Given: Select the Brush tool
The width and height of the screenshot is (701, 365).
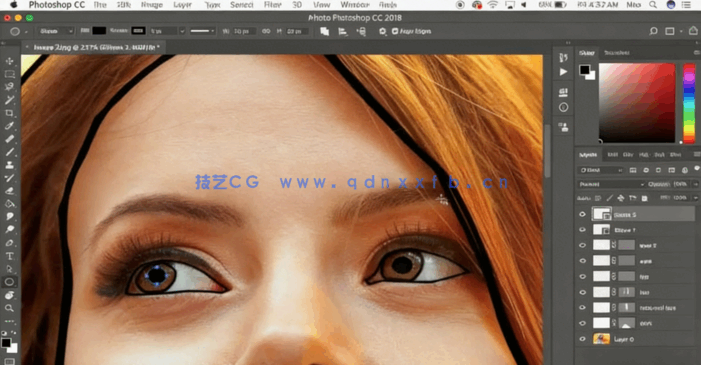Looking at the screenshot, I should 9,152.
